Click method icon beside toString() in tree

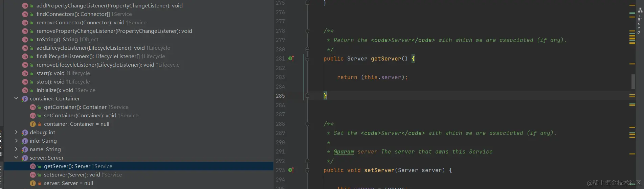click(25, 40)
